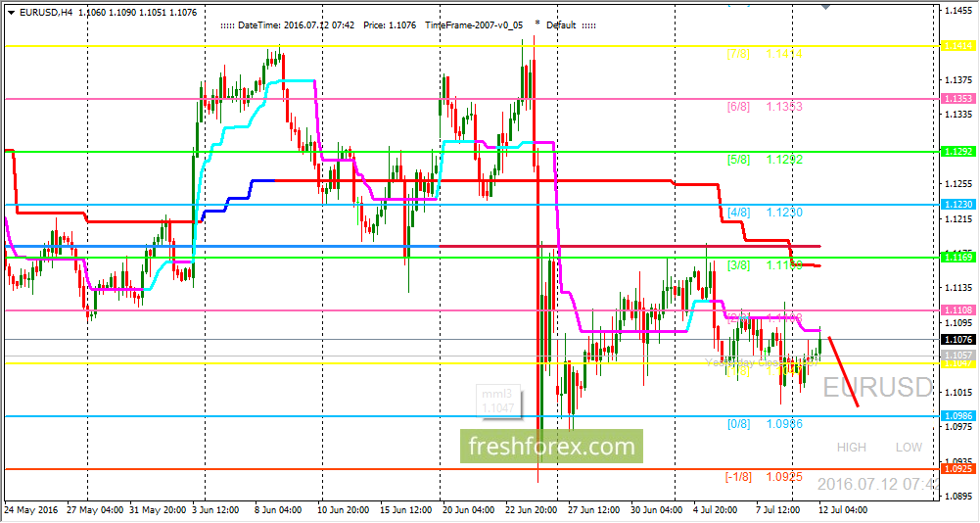Click the [4/8] Murrey level label

pos(738,213)
